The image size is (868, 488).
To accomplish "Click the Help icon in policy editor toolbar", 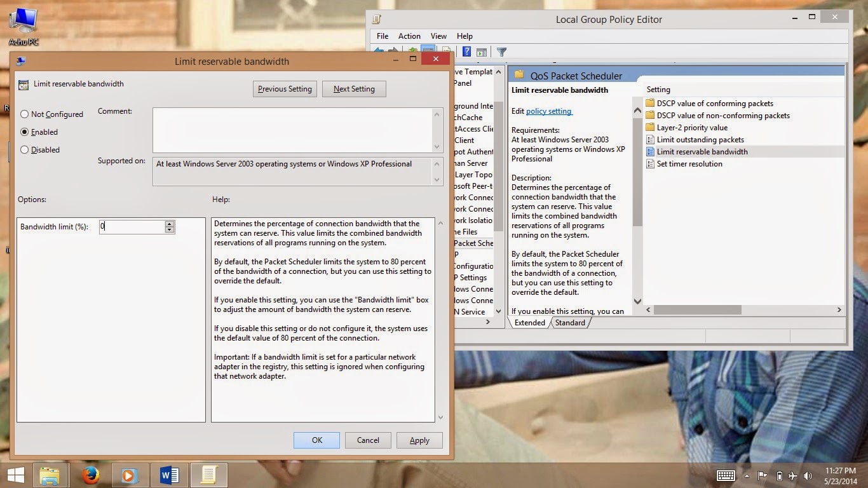I will pyautogui.click(x=466, y=52).
